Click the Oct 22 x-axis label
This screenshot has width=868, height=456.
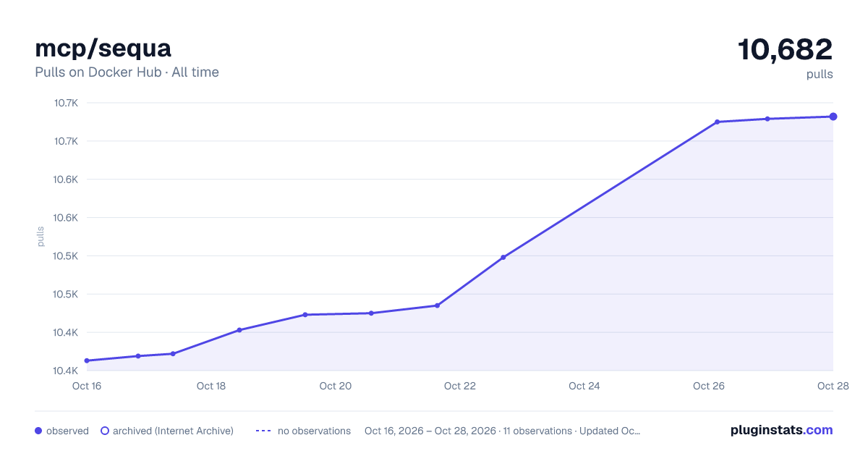[460, 386]
